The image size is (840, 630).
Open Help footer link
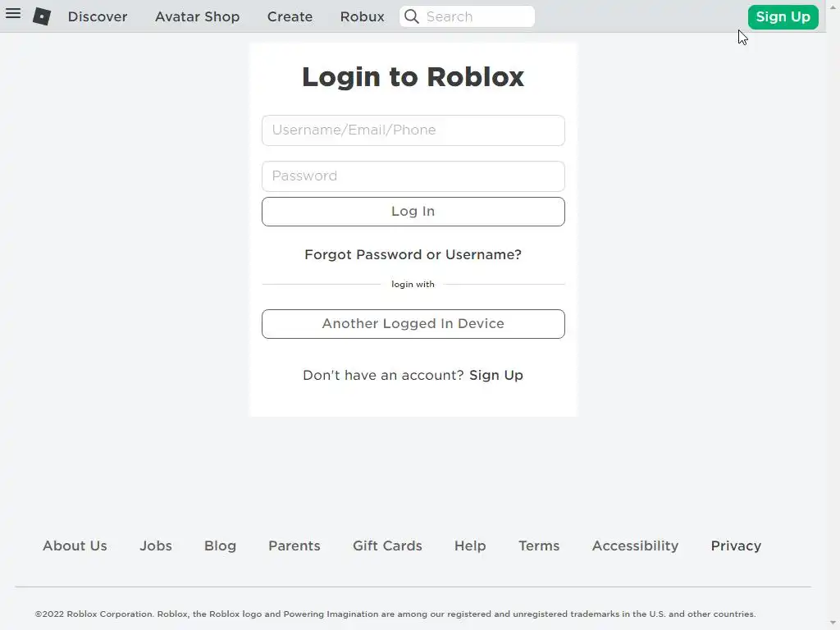click(x=470, y=546)
